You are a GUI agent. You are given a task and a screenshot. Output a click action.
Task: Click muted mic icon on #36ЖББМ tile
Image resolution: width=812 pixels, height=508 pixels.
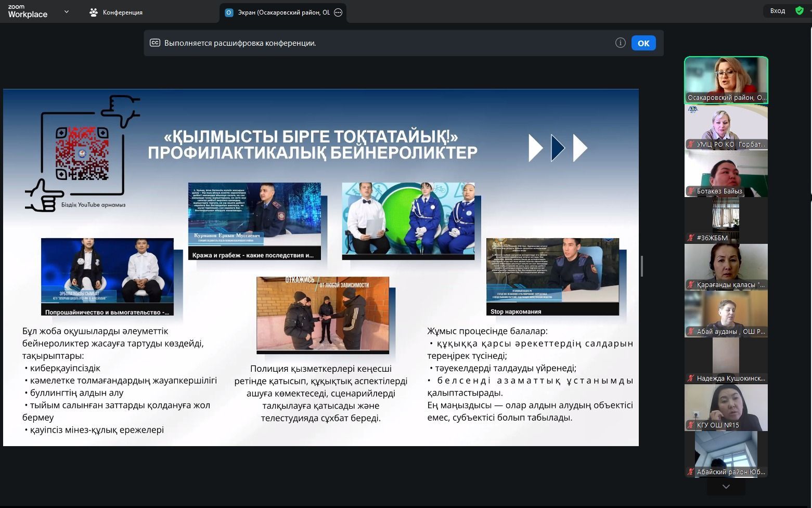[x=691, y=238]
